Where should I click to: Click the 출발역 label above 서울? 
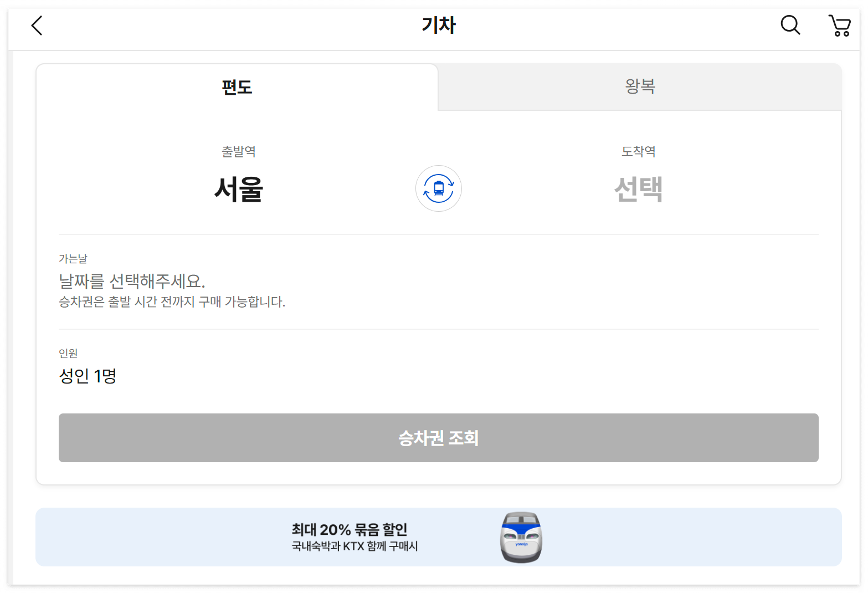coord(239,151)
